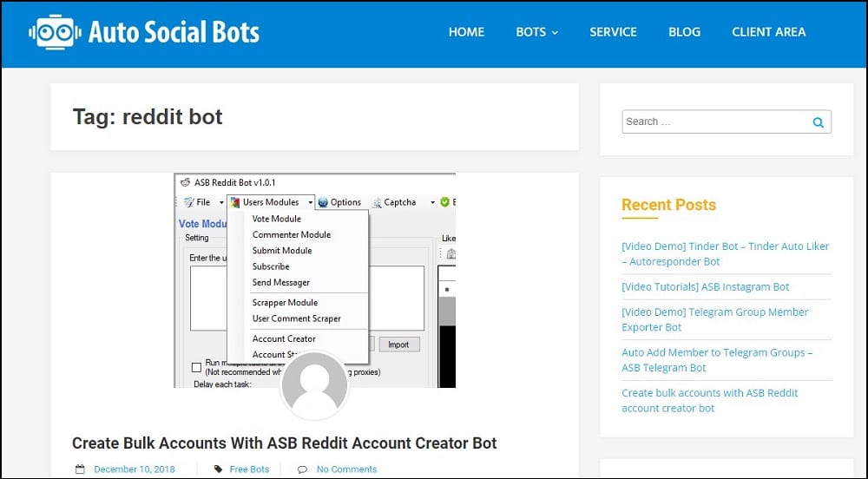This screenshot has height=479, width=868.
Task: Open Auto Add Member to Telegram Groups post
Action: (717, 360)
